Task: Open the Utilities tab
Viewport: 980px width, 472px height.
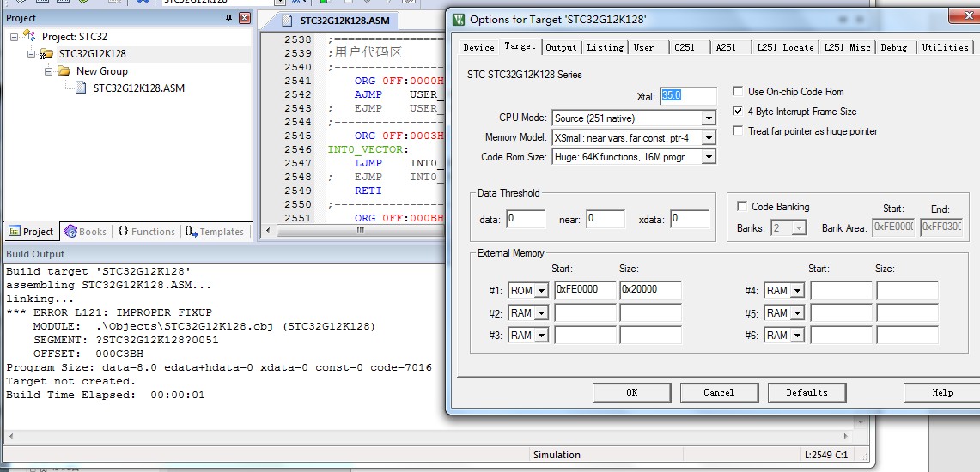Action: tap(945, 47)
